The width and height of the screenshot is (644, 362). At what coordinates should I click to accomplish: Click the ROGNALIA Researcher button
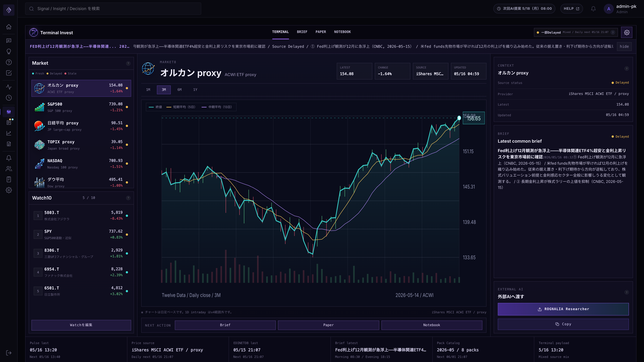point(563,309)
